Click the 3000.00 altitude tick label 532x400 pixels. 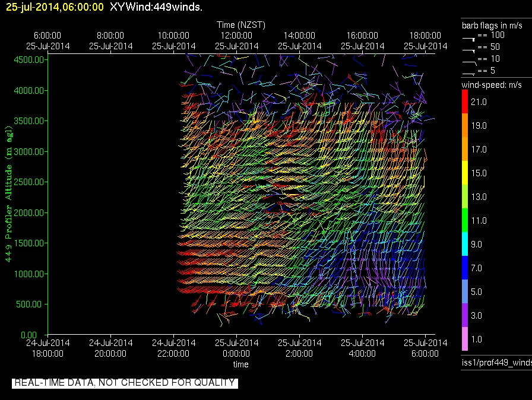(x=29, y=151)
